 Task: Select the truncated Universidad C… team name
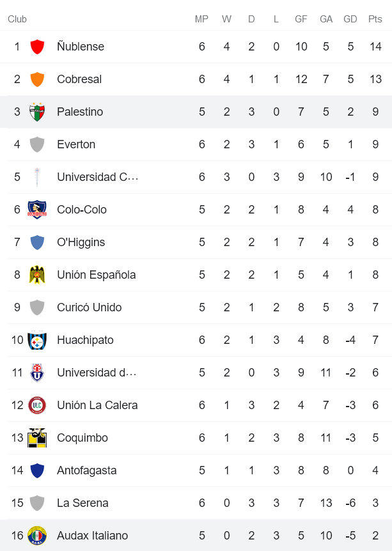[x=97, y=177]
